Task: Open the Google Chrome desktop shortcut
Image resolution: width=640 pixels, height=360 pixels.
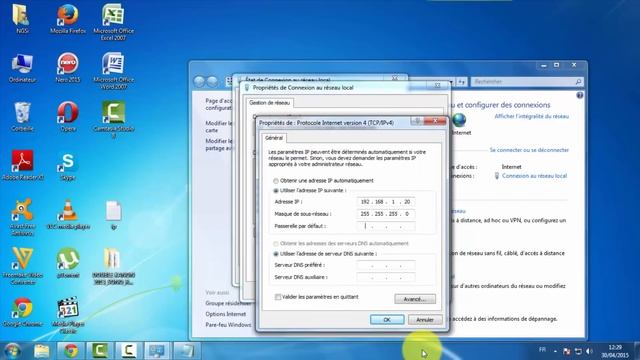Action: tap(22, 312)
